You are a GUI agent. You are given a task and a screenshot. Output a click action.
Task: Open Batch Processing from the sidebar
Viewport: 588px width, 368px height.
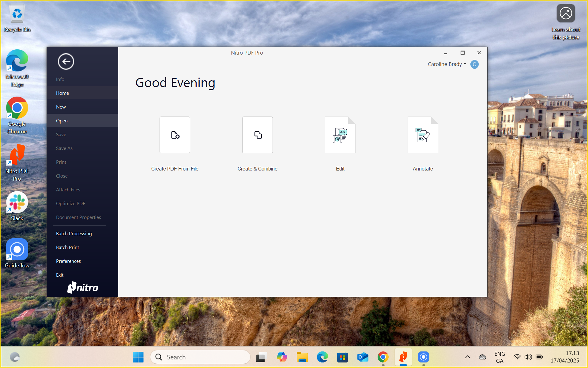point(82,233)
